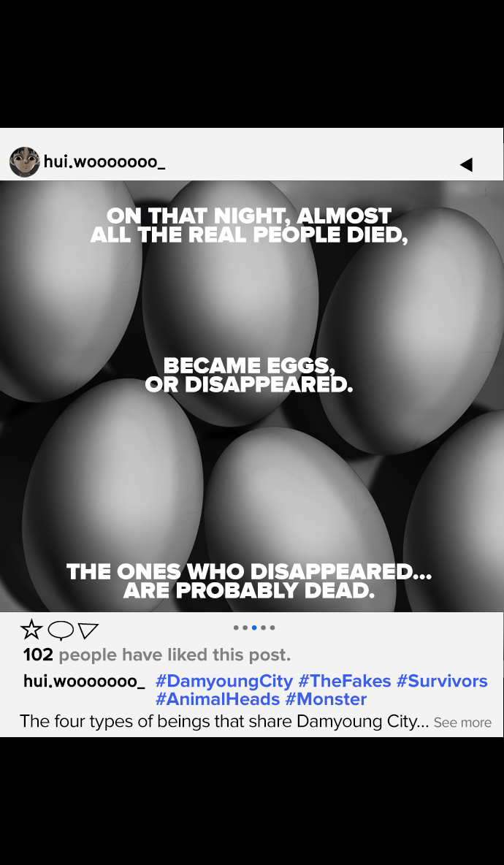Viewport: 504px width, 865px height.
Task: Jump to the last carousel dot
Action: click(272, 628)
